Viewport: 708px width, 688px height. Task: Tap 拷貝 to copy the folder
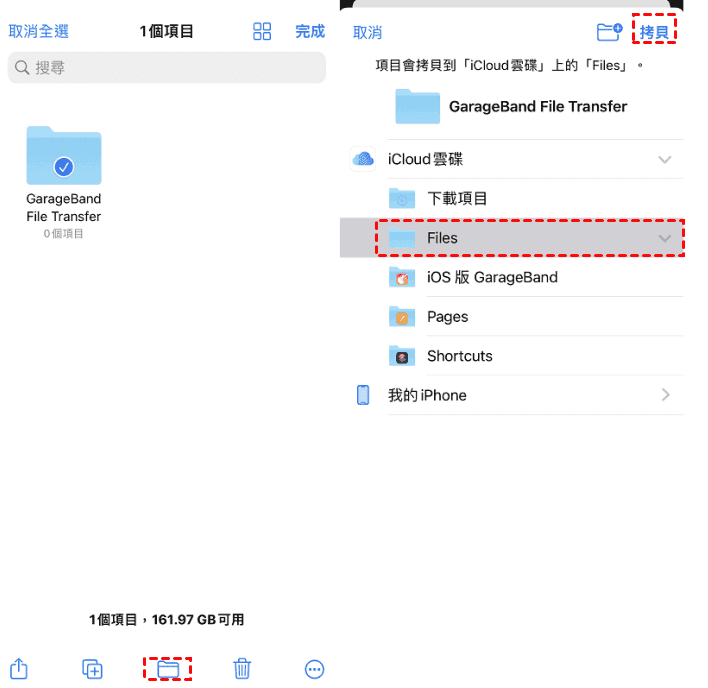tap(654, 33)
